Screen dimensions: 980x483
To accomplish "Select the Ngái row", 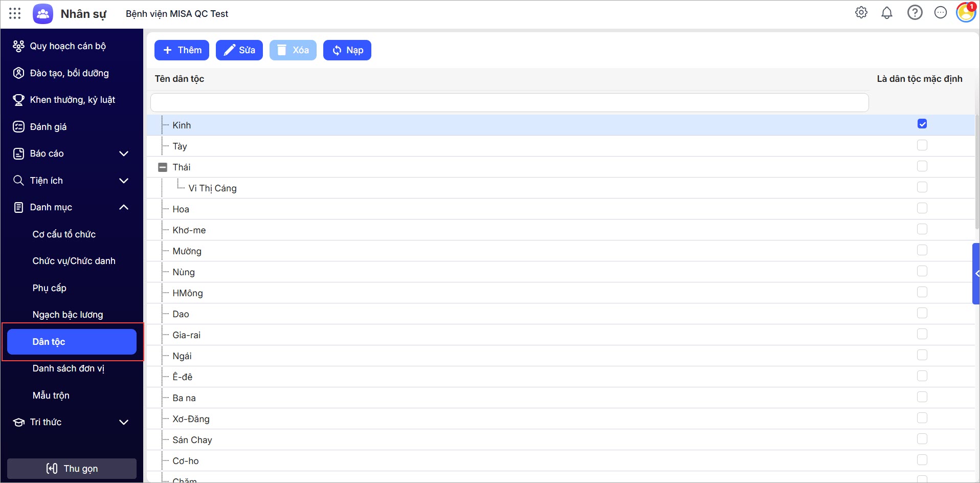I will point(561,356).
